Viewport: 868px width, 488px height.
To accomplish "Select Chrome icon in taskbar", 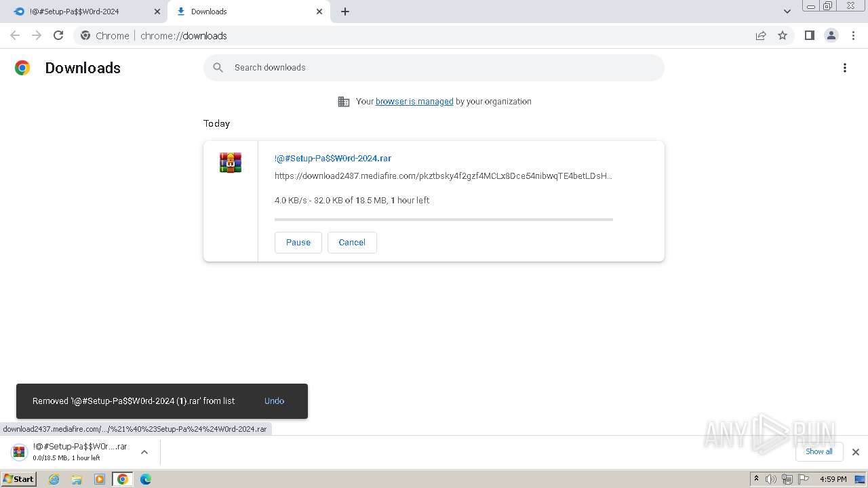I will (x=123, y=479).
